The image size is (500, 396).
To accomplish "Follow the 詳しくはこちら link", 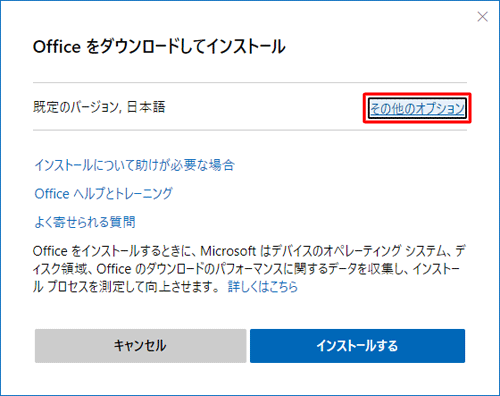I will (263, 286).
